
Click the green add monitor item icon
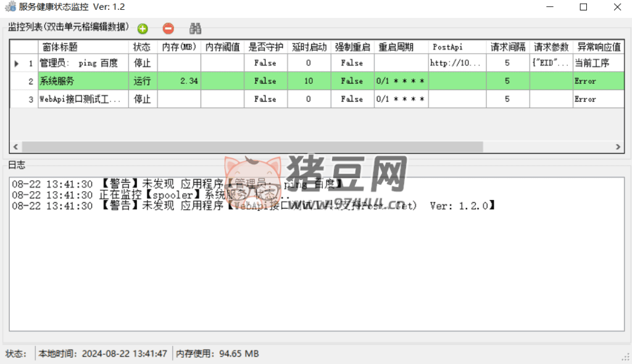tap(143, 28)
